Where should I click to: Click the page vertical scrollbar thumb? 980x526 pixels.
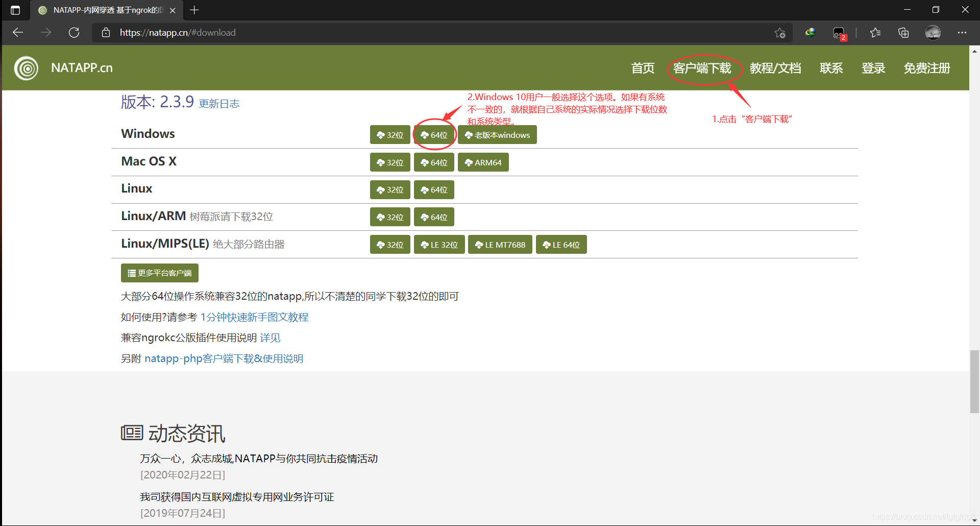click(974, 381)
